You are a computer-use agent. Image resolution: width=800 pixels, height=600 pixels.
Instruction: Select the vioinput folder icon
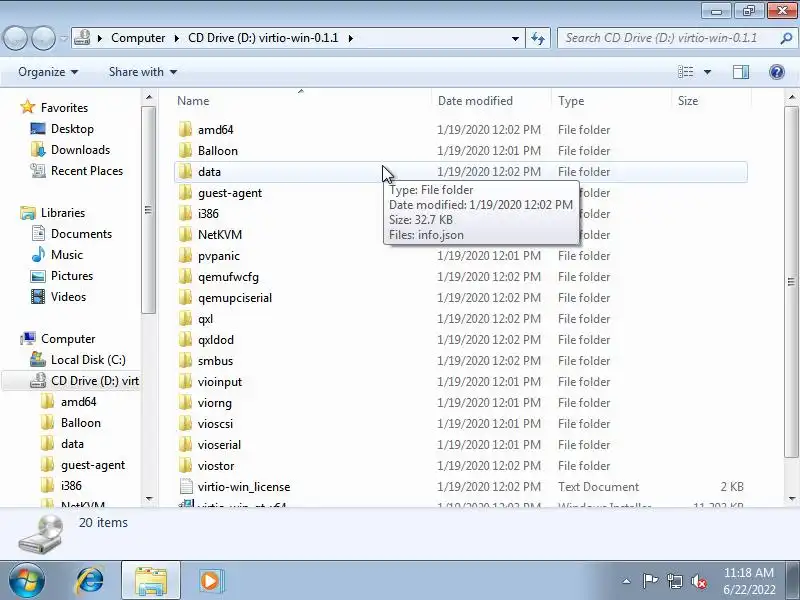coord(186,382)
